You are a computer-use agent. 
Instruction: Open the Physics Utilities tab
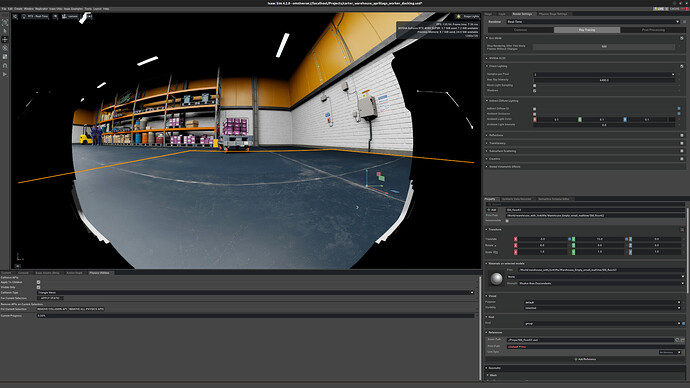pyautogui.click(x=100, y=273)
